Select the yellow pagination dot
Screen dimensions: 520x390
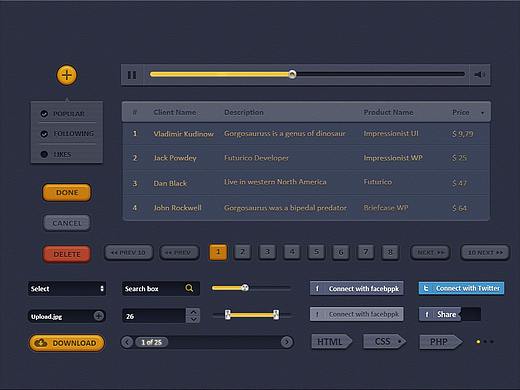point(478,342)
